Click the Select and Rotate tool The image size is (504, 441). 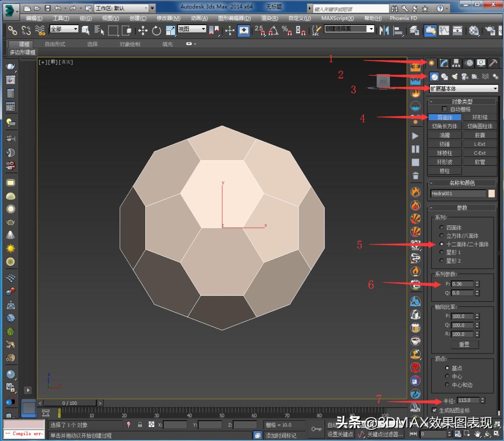pos(157,30)
